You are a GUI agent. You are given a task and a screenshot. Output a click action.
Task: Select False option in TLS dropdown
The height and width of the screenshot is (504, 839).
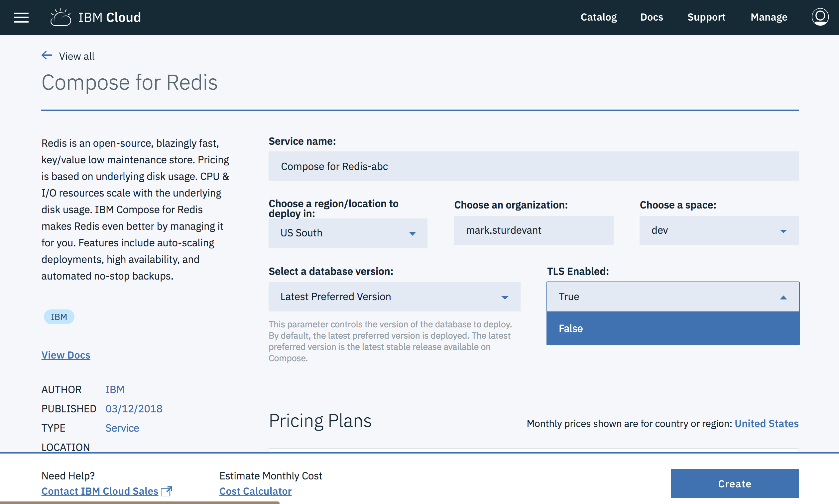click(x=570, y=328)
